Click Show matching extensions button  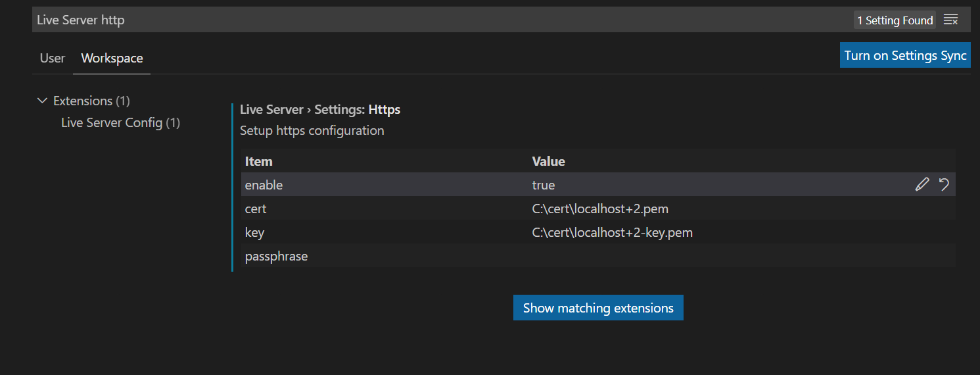tap(598, 308)
